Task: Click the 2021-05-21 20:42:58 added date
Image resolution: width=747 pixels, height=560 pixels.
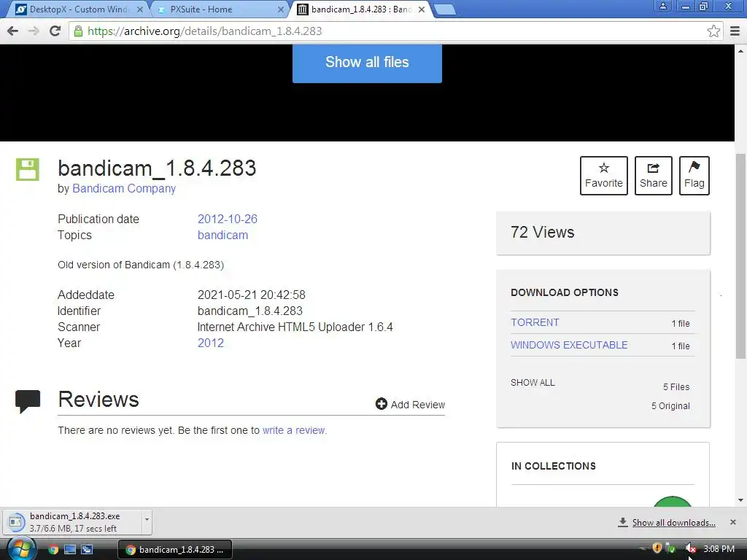Action: click(252, 295)
